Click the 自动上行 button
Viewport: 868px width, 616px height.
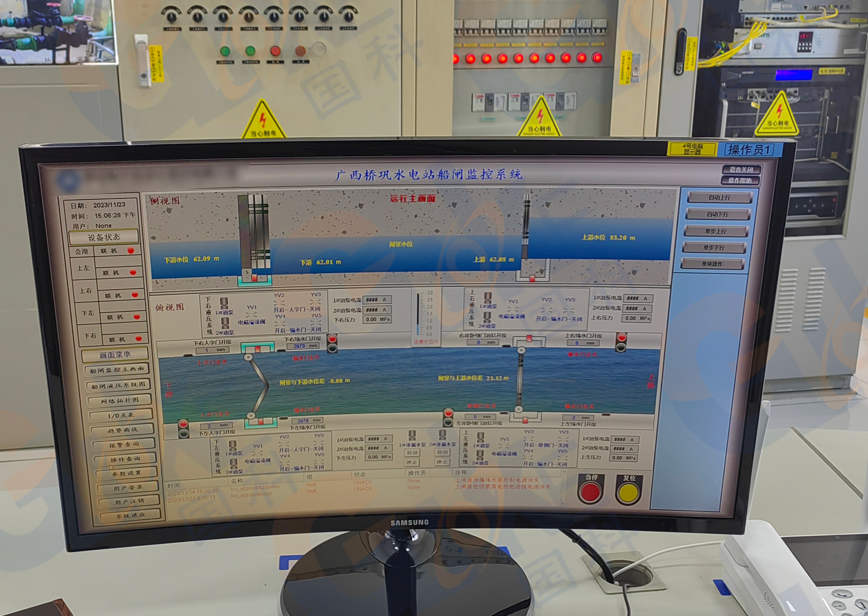pos(719,198)
